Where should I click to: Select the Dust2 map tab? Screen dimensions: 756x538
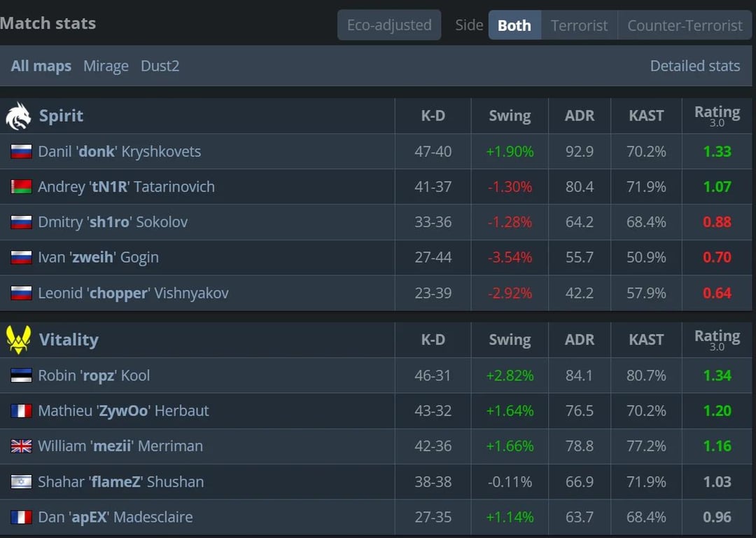160,66
